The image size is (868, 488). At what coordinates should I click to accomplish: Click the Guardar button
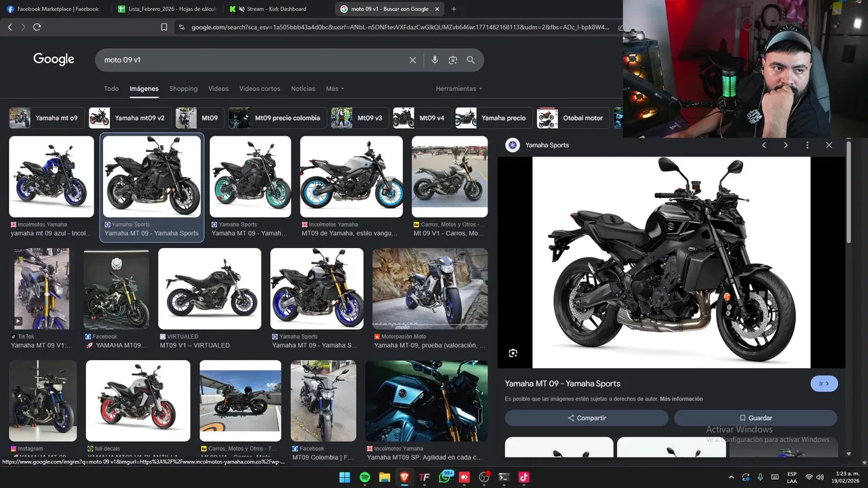(755, 418)
